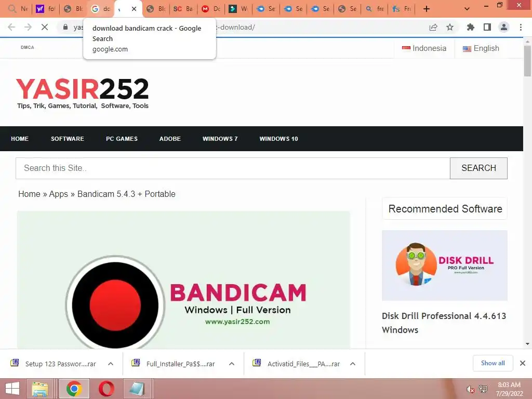Close the downloads bar
Screen dimensions: 532x399
[x=523, y=363]
